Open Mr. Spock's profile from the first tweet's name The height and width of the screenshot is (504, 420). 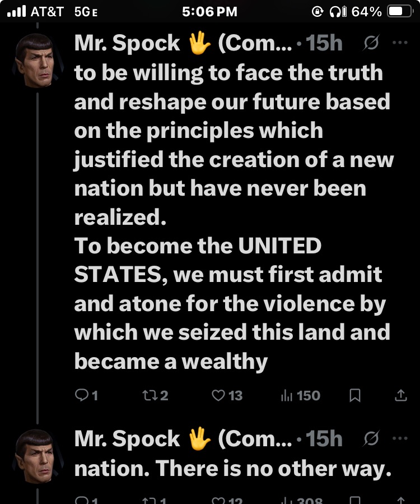tap(127, 44)
